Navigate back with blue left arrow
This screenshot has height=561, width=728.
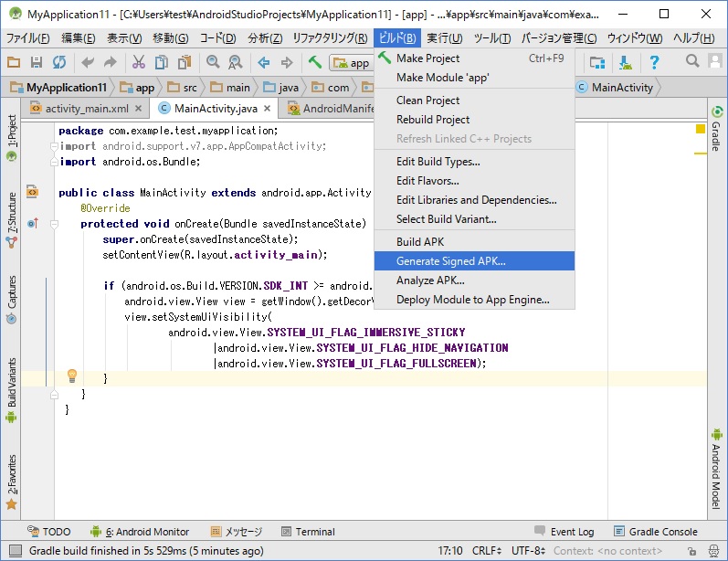point(264,62)
